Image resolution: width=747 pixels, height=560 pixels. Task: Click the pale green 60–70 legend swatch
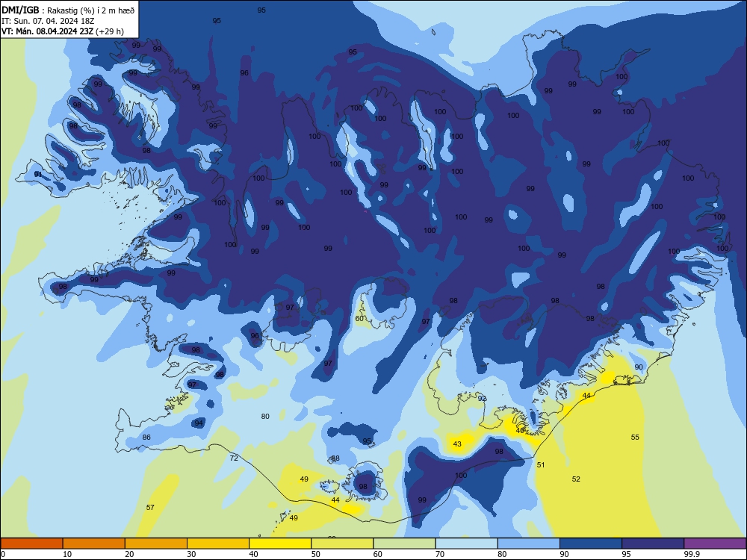tap(404, 544)
